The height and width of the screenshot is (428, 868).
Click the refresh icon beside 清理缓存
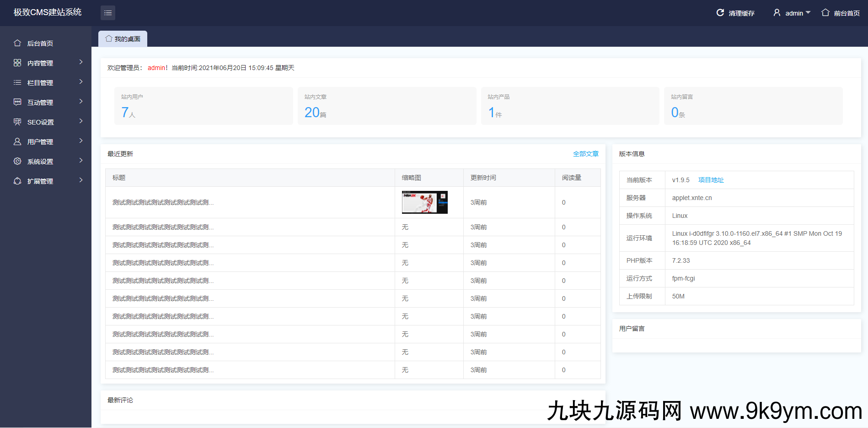pyautogui.click(x=720, y=13)
